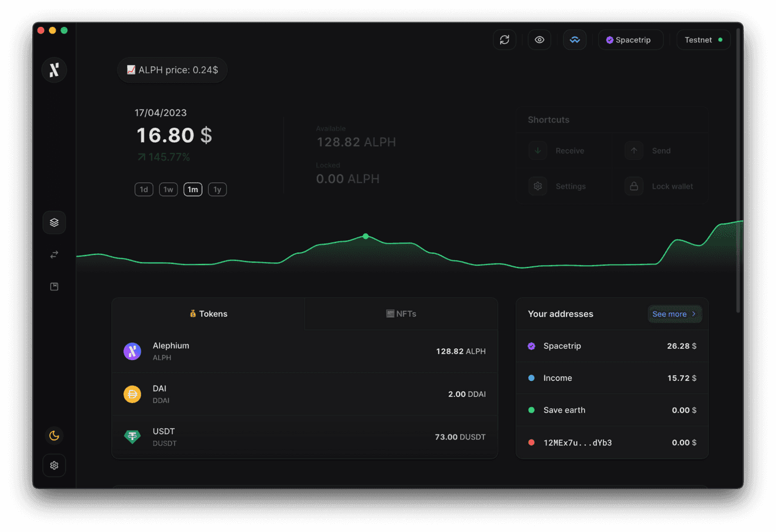Click the ALPH price badge
Screen dimensions: 776x532
[x=173, y=70]
